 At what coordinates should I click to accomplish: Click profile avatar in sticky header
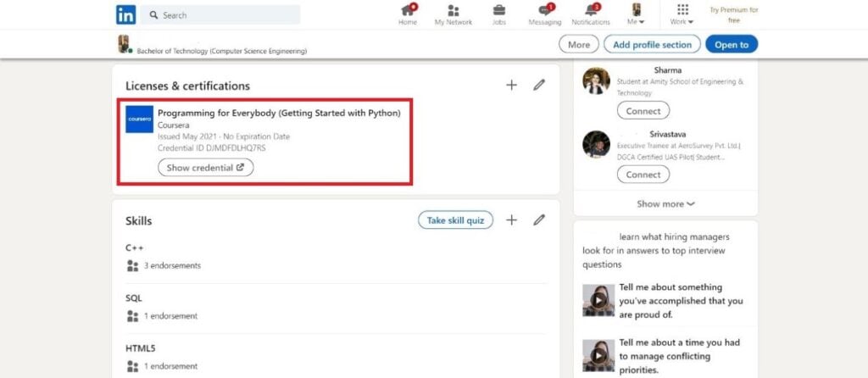pos(124,44)
